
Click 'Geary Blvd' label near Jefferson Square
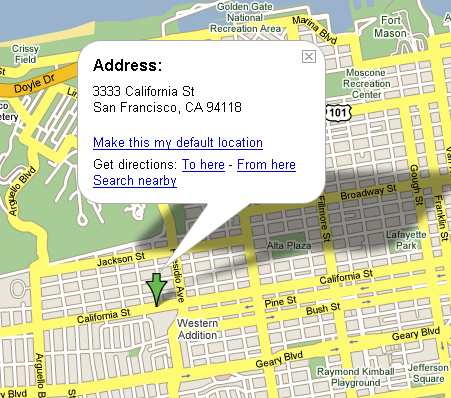click(x=416, y=333)
